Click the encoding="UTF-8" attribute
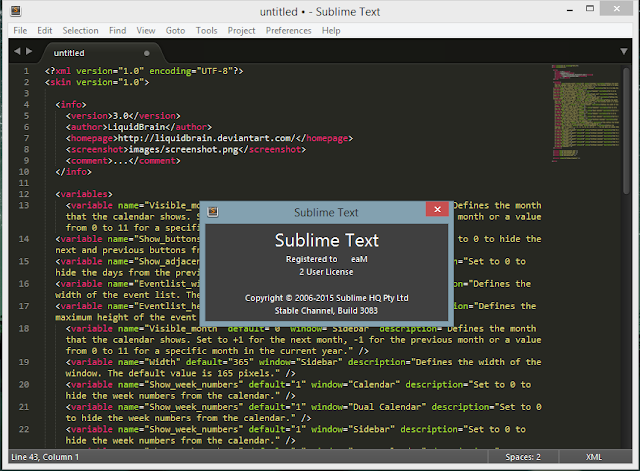Image resolution: width=640 pixels, height=471 pixels. point(191,71)
